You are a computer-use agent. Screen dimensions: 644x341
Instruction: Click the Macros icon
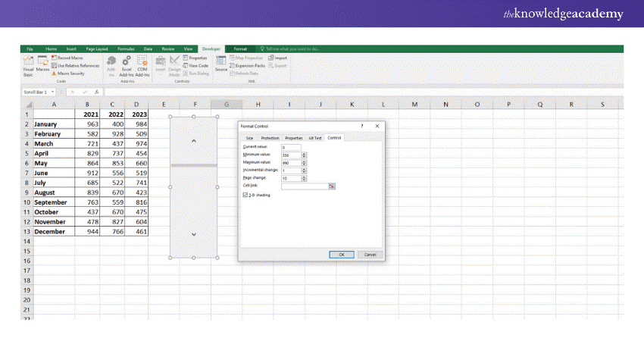[x=42, y=64]
